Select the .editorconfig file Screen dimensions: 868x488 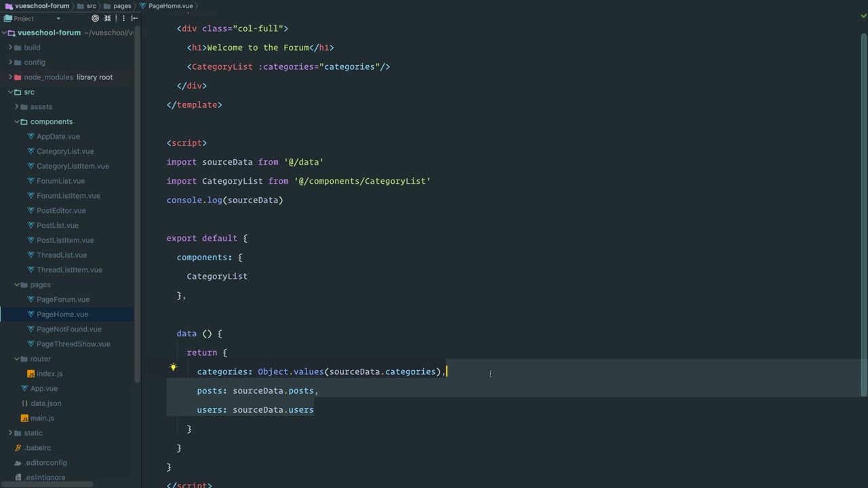[x=45, y=463]
